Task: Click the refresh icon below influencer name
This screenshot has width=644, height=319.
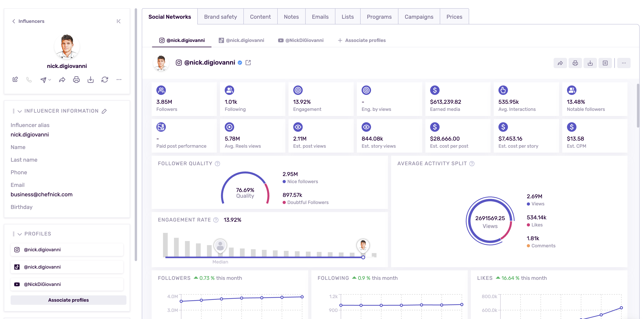Action: tap(105, 80)
